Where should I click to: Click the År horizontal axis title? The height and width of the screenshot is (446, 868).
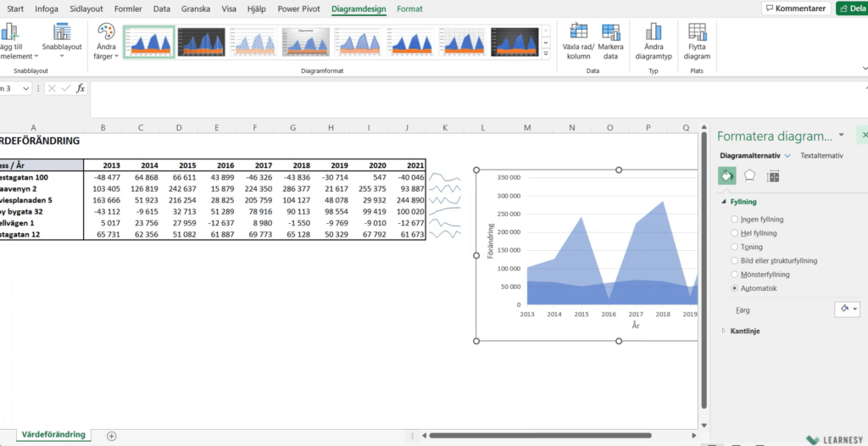[x=636, y=326]
